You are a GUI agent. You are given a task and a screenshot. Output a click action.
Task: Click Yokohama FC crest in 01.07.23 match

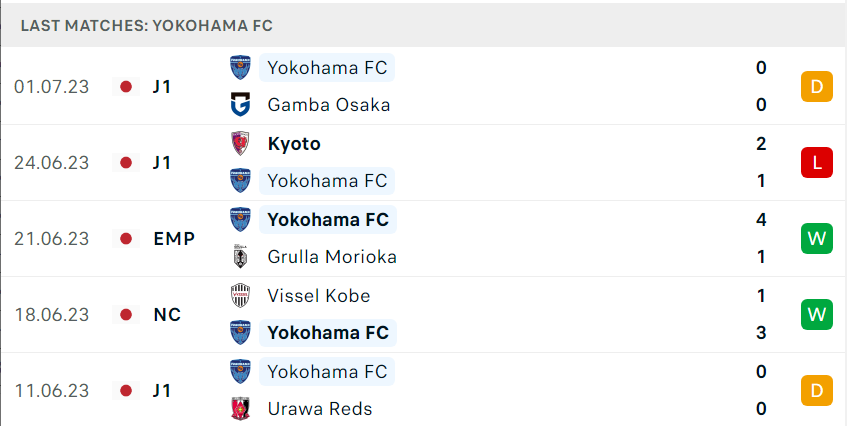[240, 67]
